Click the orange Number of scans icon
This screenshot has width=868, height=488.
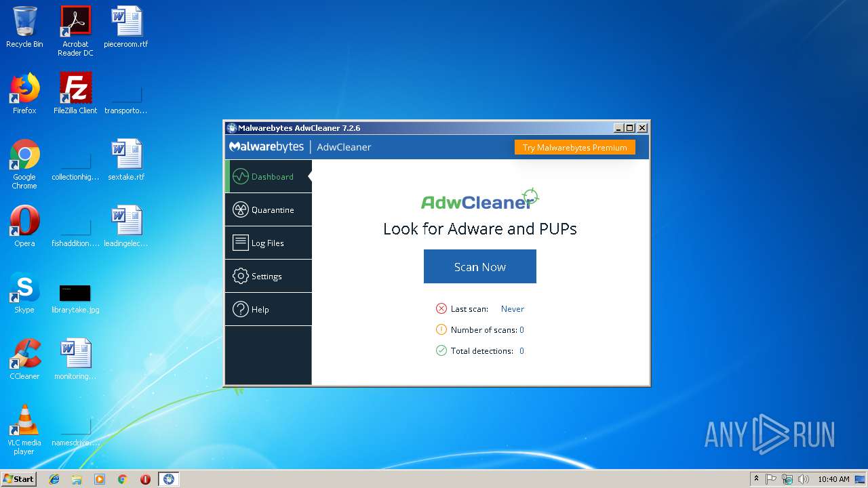pyautogui.click(x=441, y=329)
